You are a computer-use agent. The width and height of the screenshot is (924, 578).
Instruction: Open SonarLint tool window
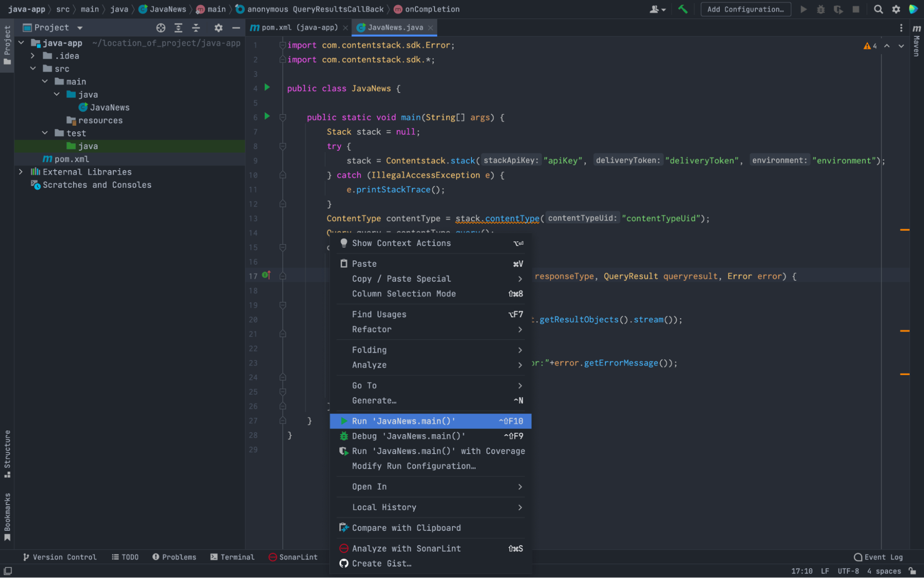(293, 557)
